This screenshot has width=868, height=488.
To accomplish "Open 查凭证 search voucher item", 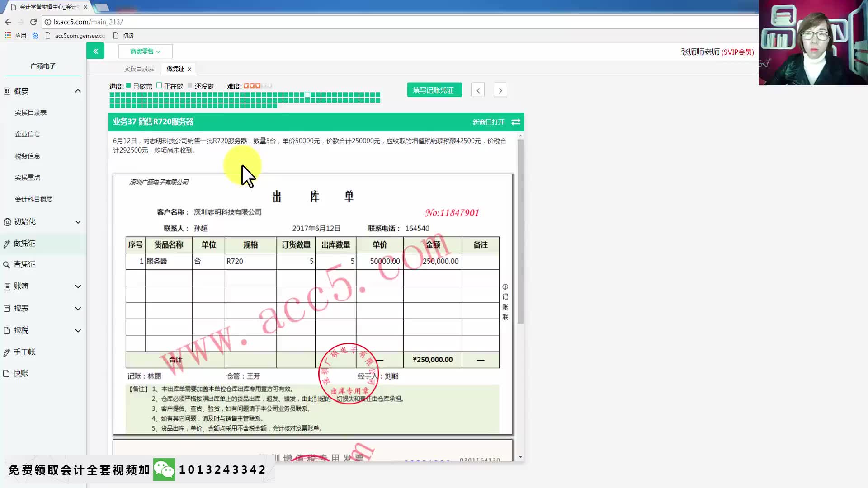I will pyautogui.click(x=24, y=265).
